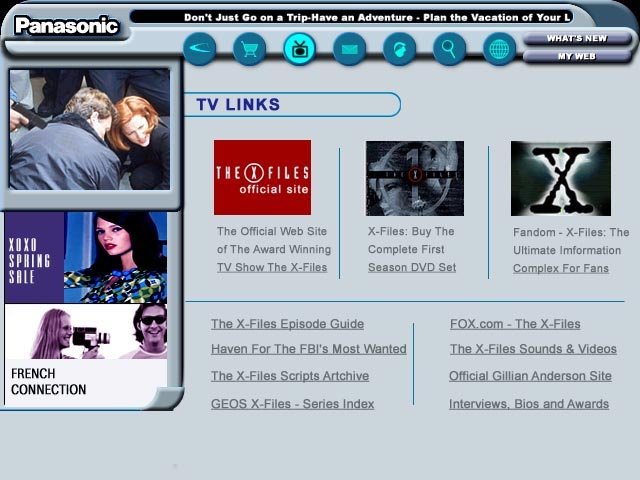Open the What's New button

pyautogui.click(x=577, y=38)
